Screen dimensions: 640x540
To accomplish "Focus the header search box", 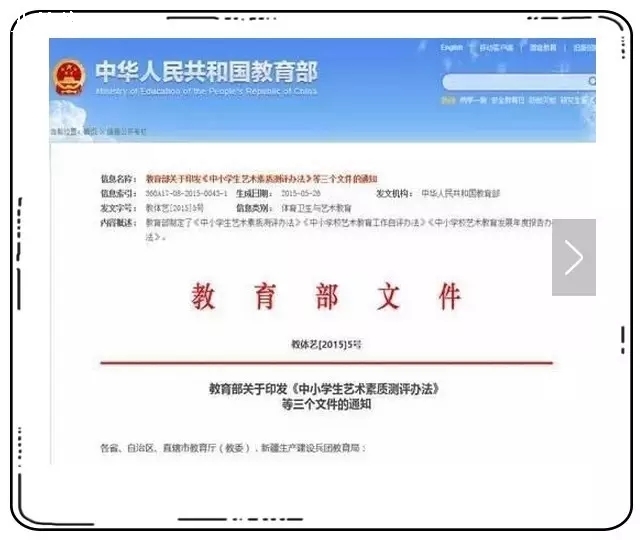I will pos(518,82).
